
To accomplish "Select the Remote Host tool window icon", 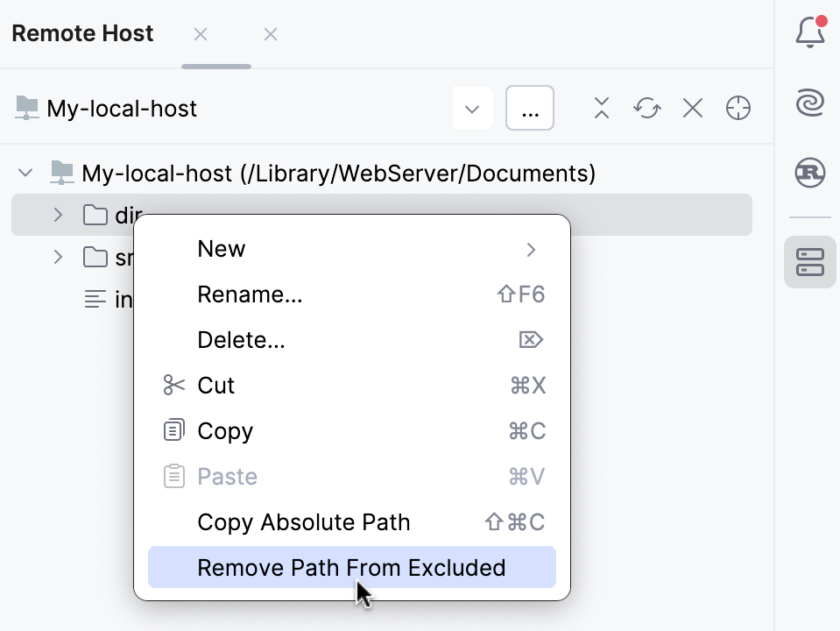I will point(808,261).
